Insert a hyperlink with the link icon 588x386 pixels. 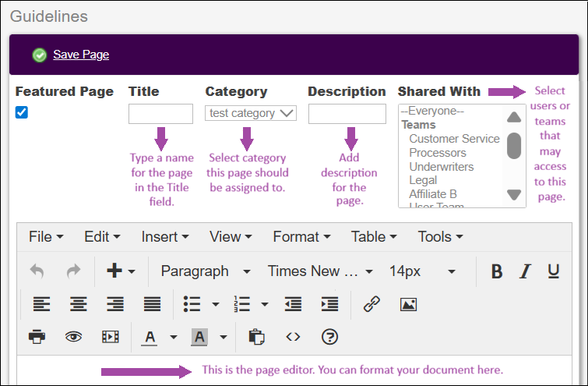tap(371, 304)
